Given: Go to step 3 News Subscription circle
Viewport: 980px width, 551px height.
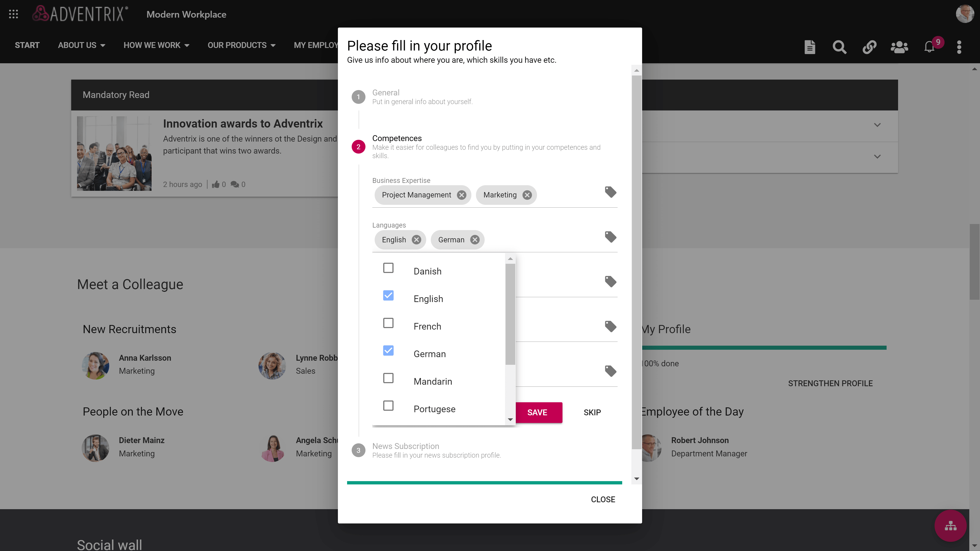Looking at the screenshot, I should [x=358, y=450].
